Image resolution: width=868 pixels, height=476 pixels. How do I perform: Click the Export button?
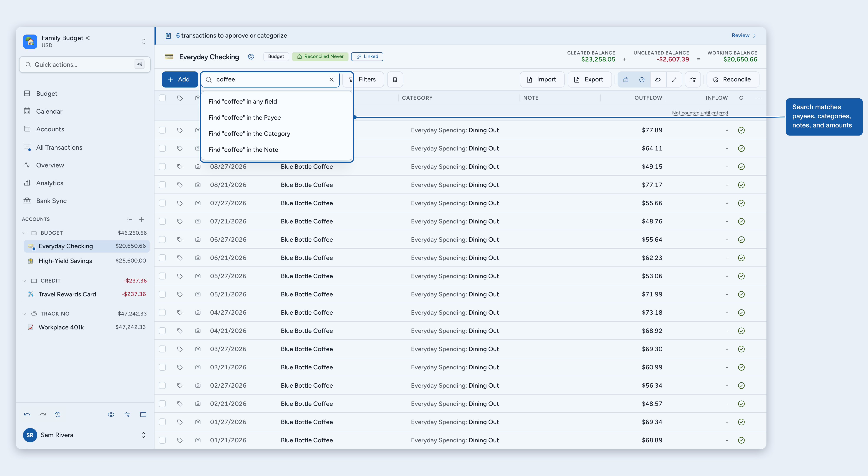pos(589,79)
